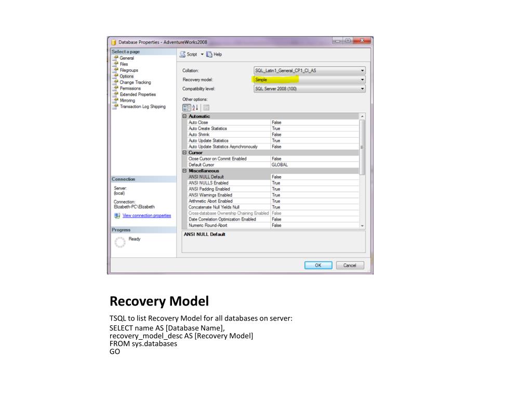The width and height of the screenshot is (532, 399).
Task: Open the Mirroring page
Action: [x=128, y=101]
